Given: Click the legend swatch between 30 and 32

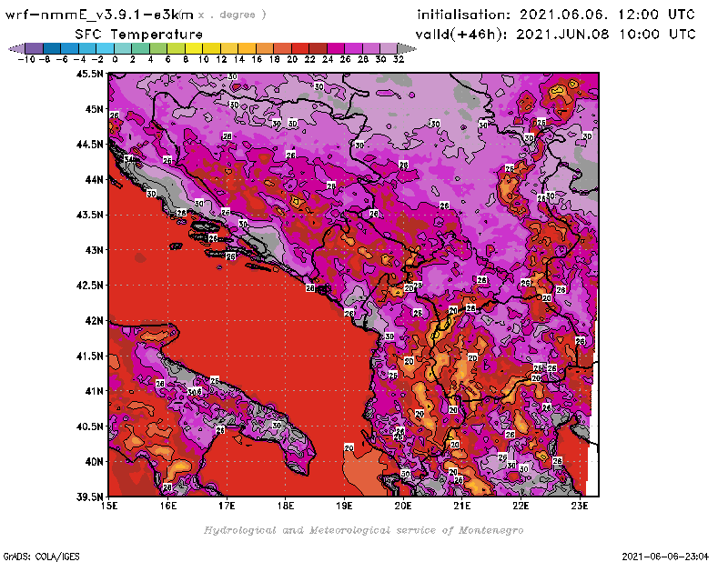Looking at the screenshot, I should click(389, 48).
